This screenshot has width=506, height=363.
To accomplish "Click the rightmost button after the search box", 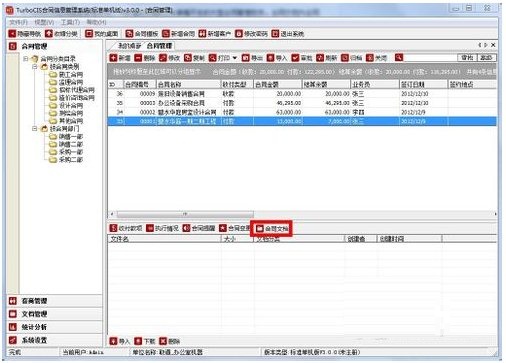I will (x=486, y=57).
